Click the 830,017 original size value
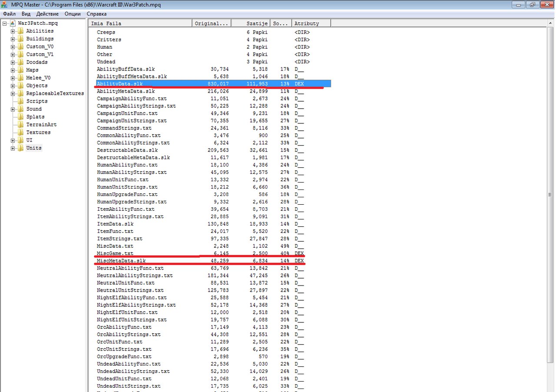This screenshot has height=392, width=556. pos(218,83)
